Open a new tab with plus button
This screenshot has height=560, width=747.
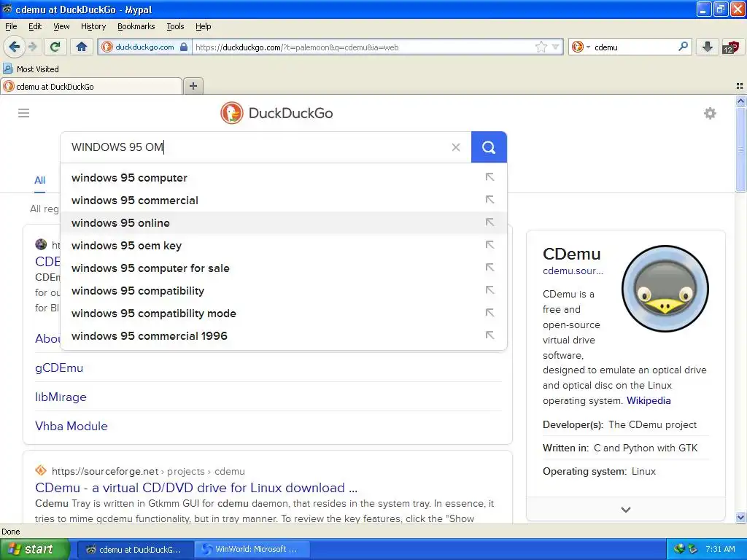(x=193, y=86)
